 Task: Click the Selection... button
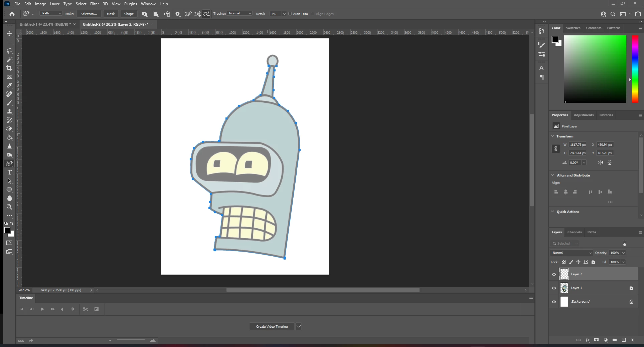[x=89, y=14]
